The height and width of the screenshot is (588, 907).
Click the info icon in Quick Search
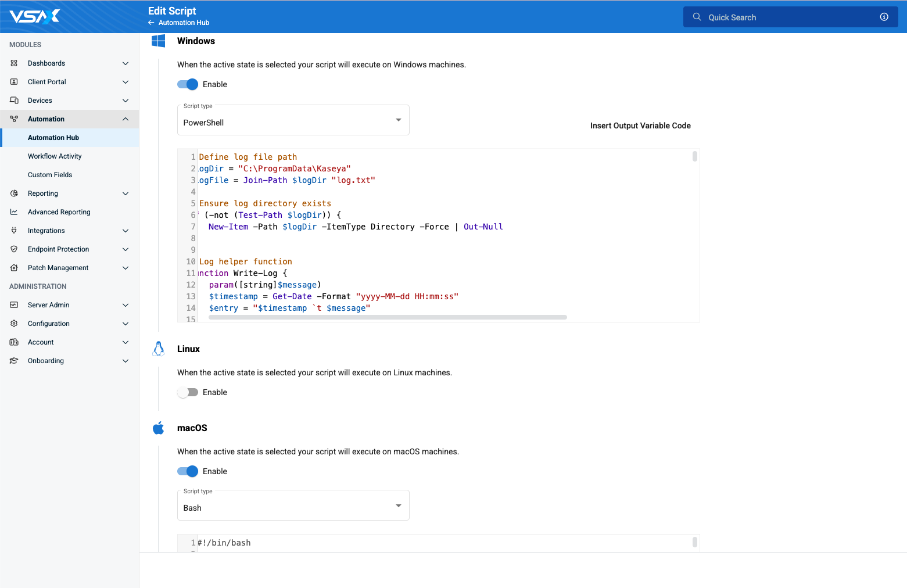(884, 17)
